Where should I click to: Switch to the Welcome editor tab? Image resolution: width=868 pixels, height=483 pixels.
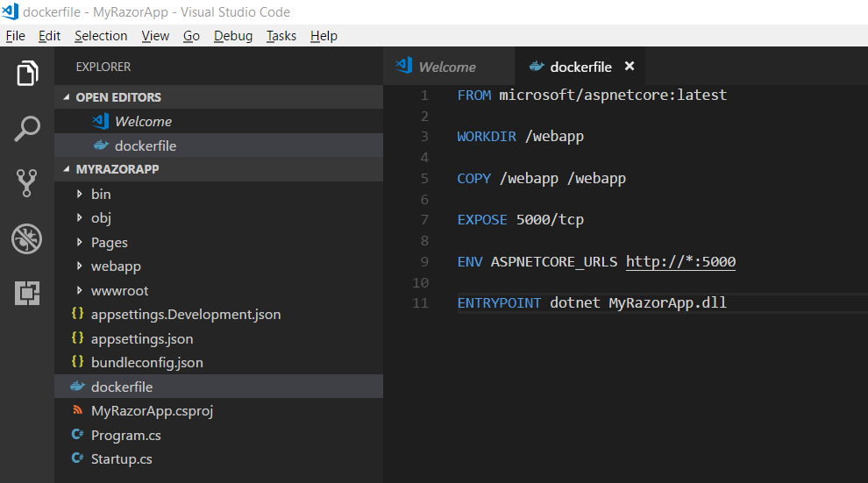coord(449,67)
